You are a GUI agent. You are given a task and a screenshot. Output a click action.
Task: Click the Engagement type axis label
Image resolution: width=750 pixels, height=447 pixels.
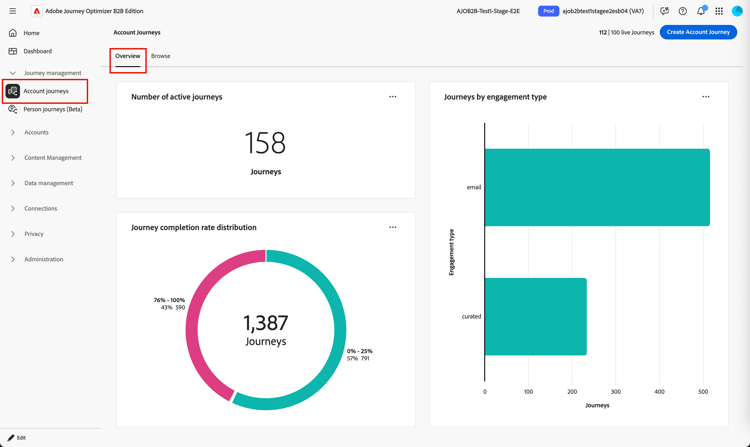pos(451,252)
